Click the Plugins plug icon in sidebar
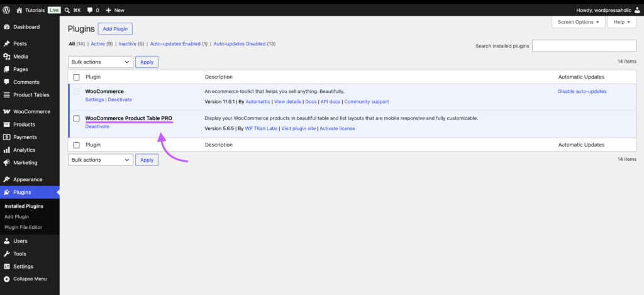The width and height of the screenshot is (644, 295). click(x=6, y=192)
